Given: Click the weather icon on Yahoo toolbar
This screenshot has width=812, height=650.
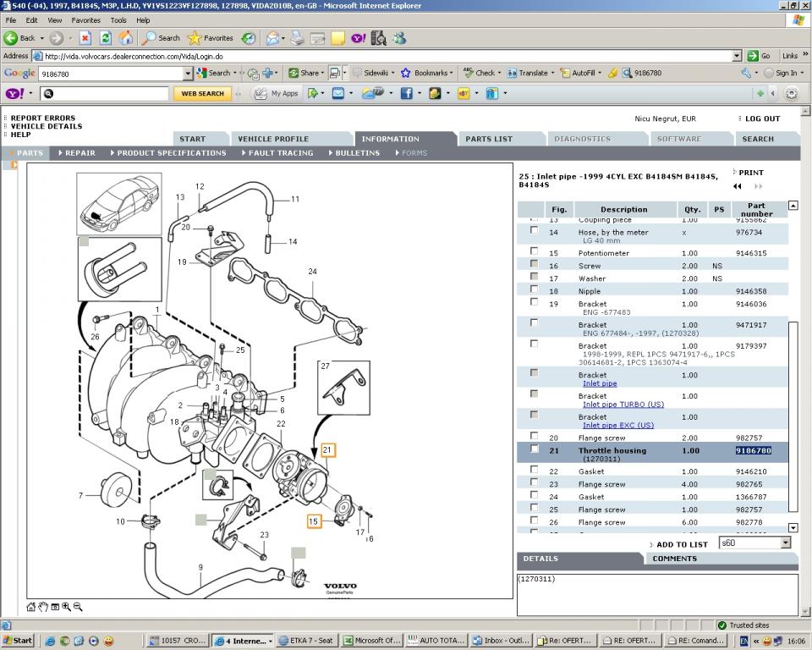Looking at the screenshot, I should click(372, 93).
